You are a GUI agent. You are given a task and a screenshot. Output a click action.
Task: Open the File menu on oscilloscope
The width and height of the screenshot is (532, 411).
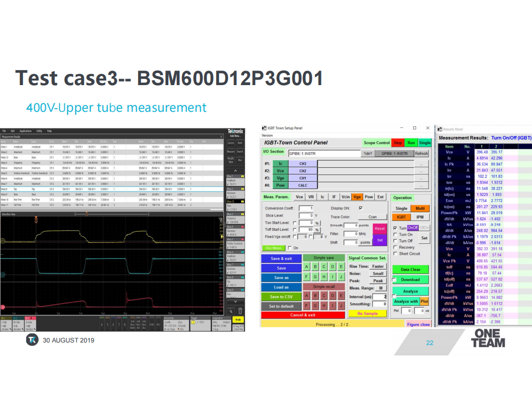(5, 131)
